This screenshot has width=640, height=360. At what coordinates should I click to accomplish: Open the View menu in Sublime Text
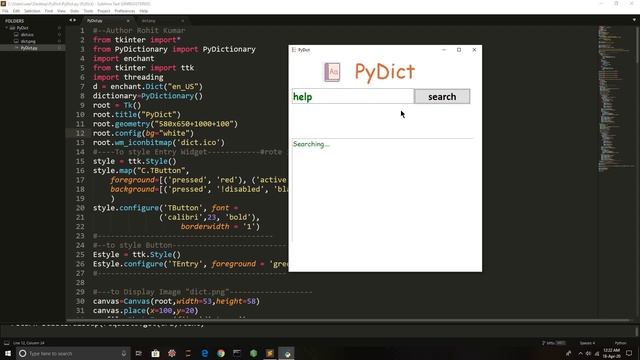click(x=61, y=11)
